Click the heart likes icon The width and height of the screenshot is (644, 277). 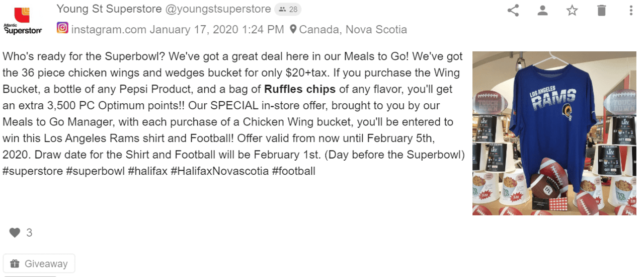tap(15, 233)
